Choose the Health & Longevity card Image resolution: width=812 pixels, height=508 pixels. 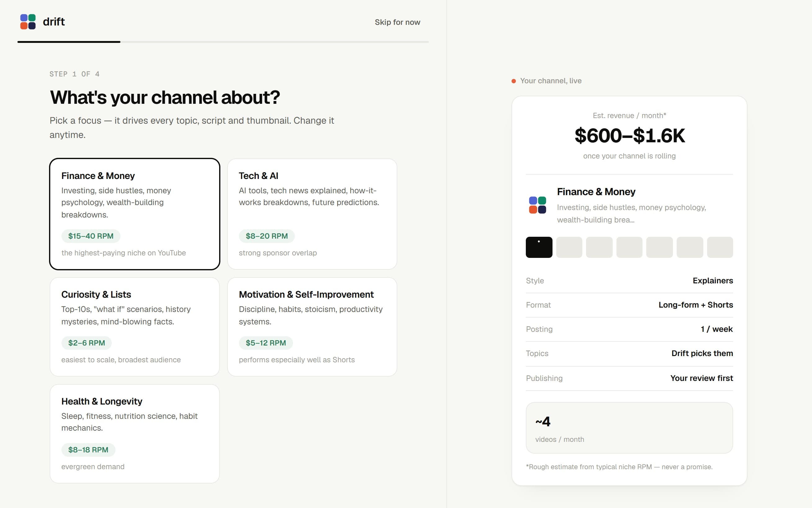(134, 434)
